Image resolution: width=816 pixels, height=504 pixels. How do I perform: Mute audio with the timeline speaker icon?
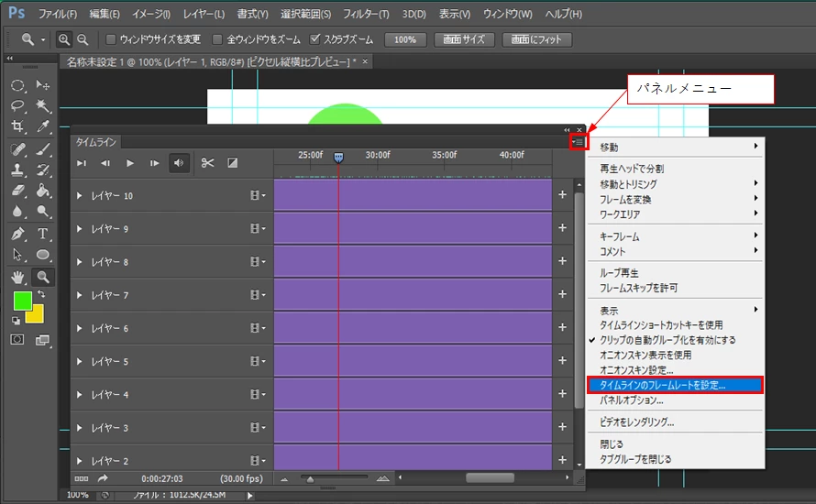(179, 163)
